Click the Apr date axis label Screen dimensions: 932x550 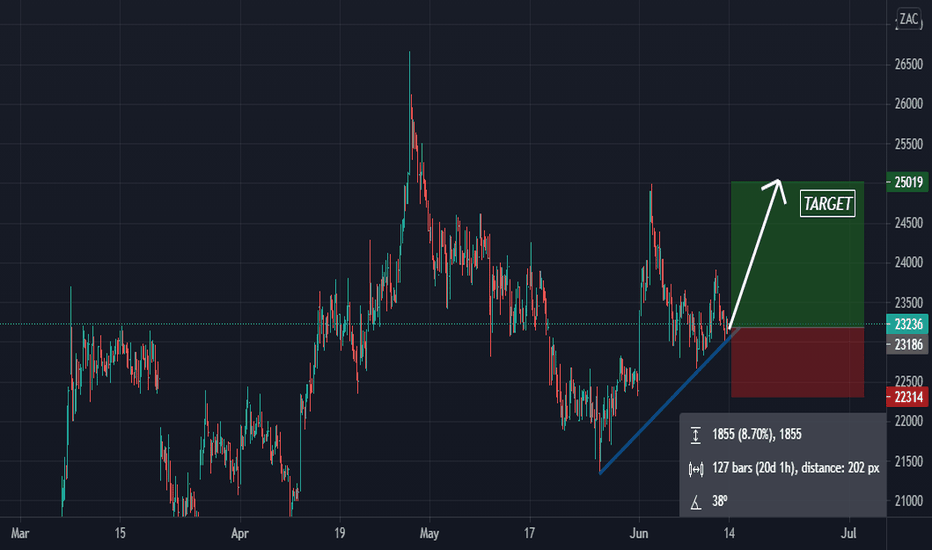(x=240, y=533)
